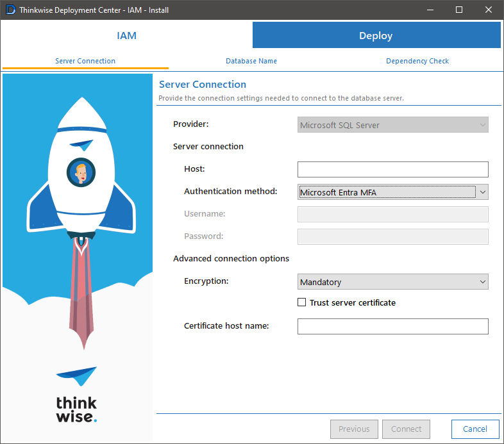The image size is (504, 444).
Task: Switch to the IAM top tab
Action: 127,35
